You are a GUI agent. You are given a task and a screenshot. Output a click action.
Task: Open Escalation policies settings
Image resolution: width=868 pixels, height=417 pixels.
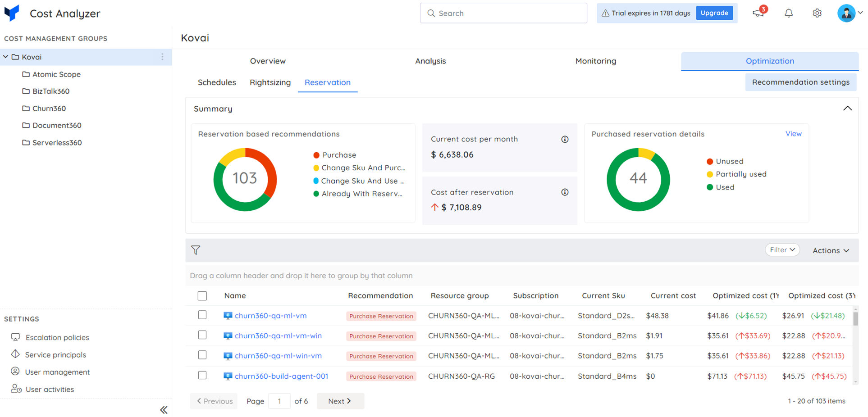point(57,337)
